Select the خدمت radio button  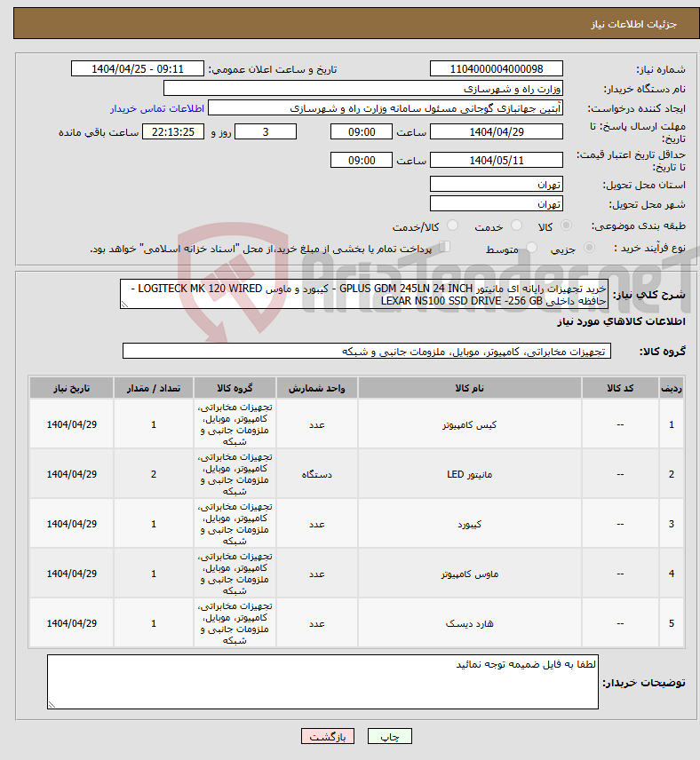(517, 226)
